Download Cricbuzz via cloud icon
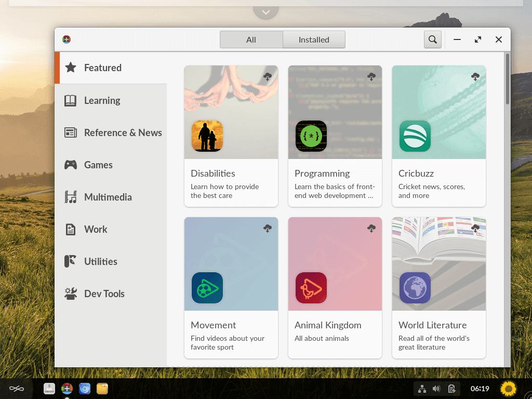The width and height of the screenshot is (532, 399). (475, 77)
